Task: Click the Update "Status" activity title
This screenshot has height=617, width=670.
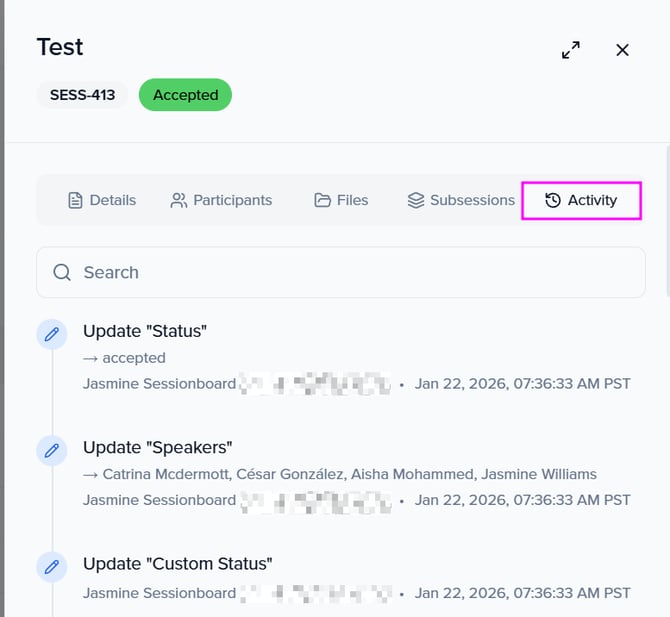Action: 144,331
